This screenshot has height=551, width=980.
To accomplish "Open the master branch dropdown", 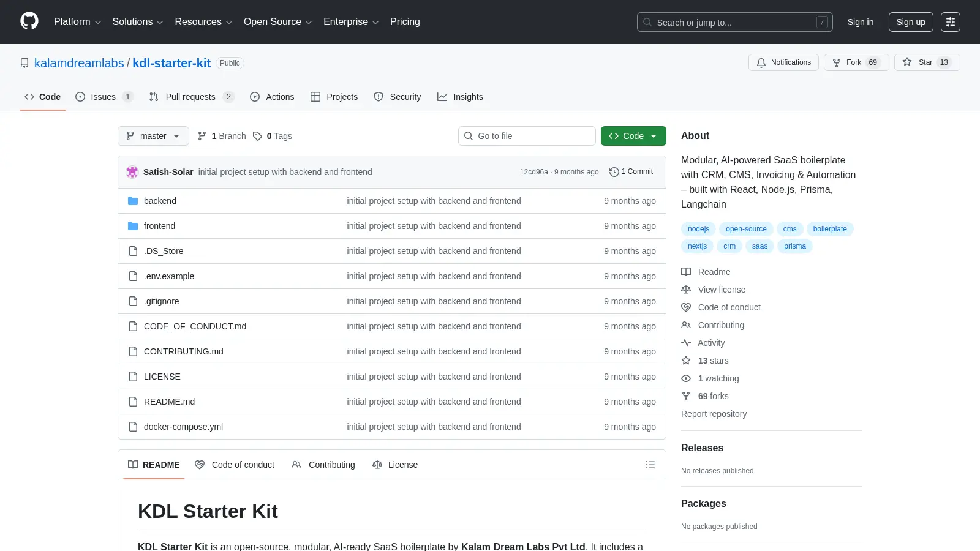I will [153, 136].
